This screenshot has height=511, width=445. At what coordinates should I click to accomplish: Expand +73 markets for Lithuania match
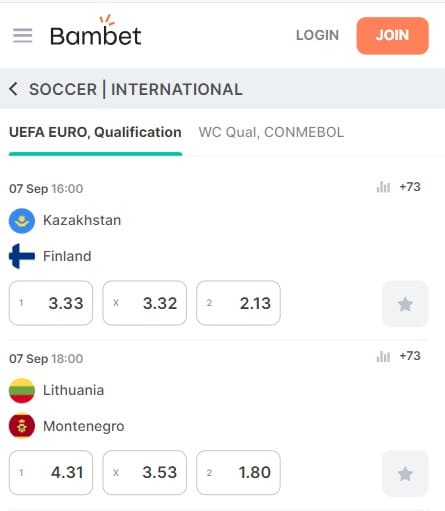[x=410, y=356]
